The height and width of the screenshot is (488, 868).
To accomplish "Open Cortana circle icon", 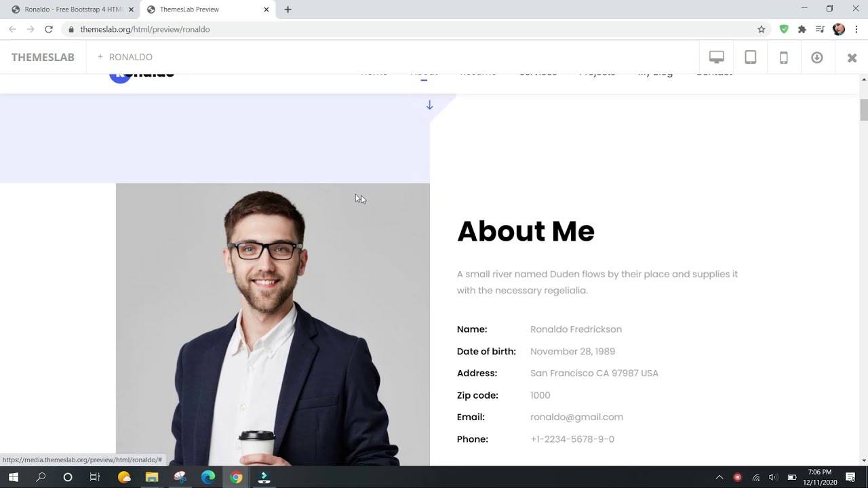I will pos(68,477).
